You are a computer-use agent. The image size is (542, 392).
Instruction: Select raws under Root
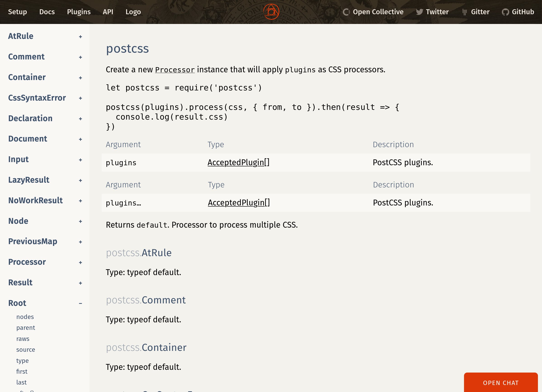pos(23,339)
